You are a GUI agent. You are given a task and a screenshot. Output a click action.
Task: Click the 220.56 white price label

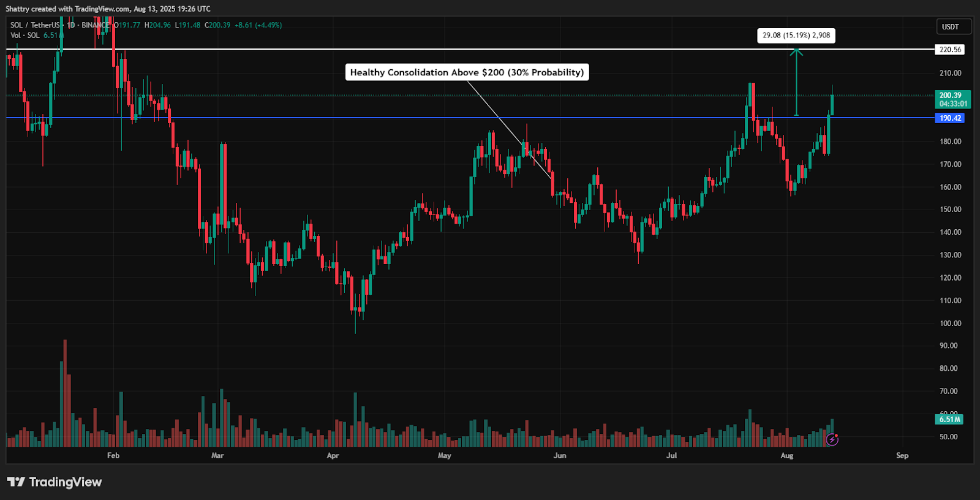(x=949, y=50)
